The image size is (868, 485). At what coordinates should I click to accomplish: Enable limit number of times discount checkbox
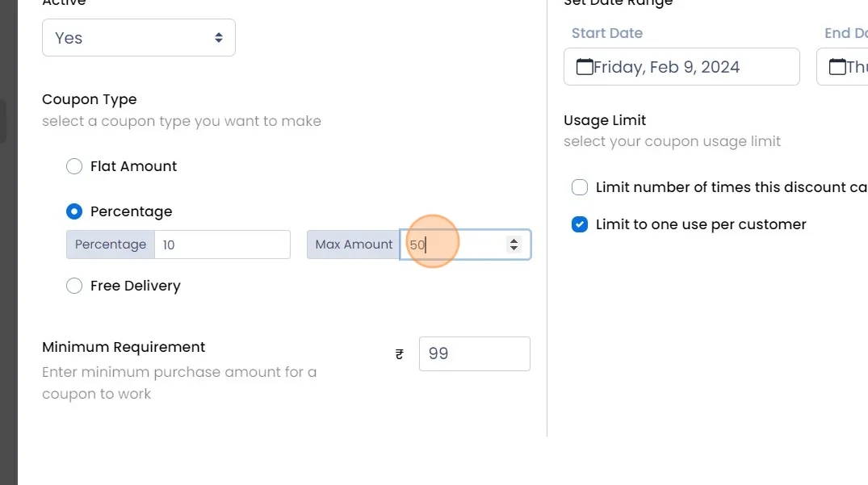coord(580,187)
